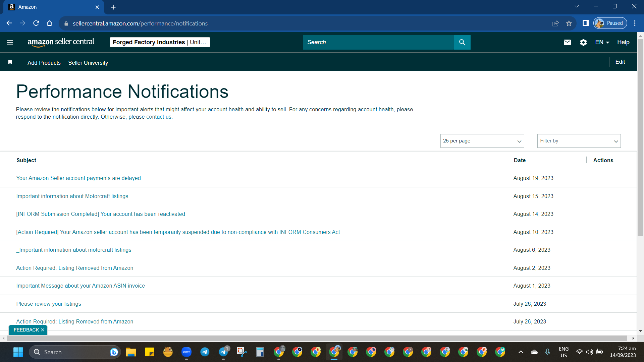Follow the contact us link
Viewport: 644px width, 362px height.
[x=159, y=117]
